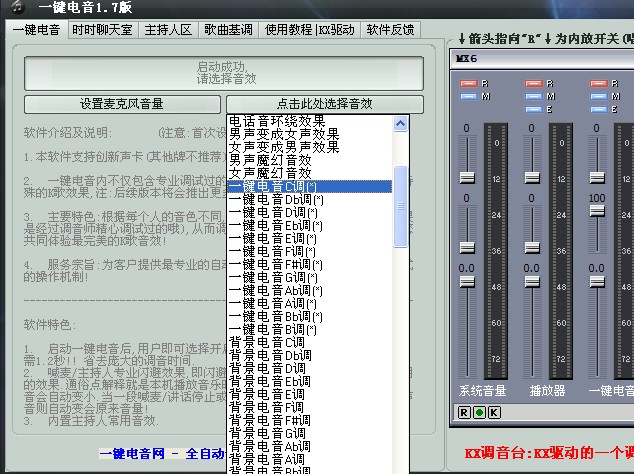The width and height of the screenshot is (634, 474).
Task: Click the R icon at mixer bottom
Action: (463, 412)
